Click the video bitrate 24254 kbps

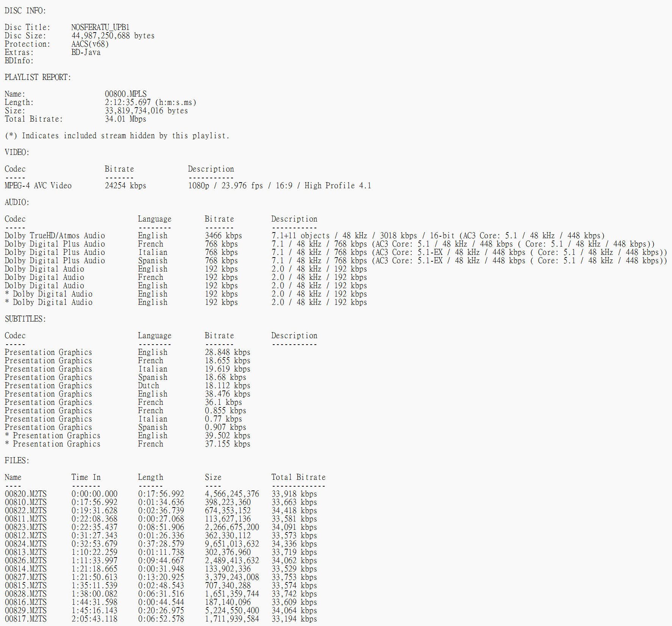tap(125, 186)
